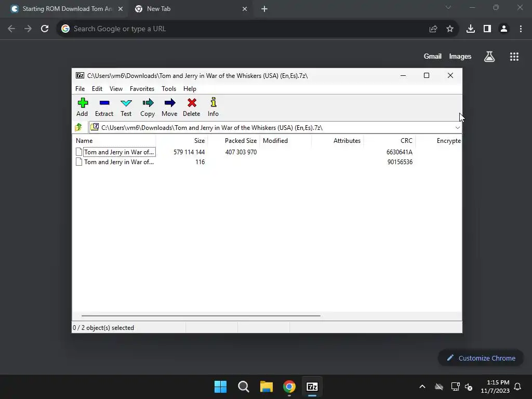532x399 pixels.
Task: Open a new Chrome tab with plus
Action: 264,9
